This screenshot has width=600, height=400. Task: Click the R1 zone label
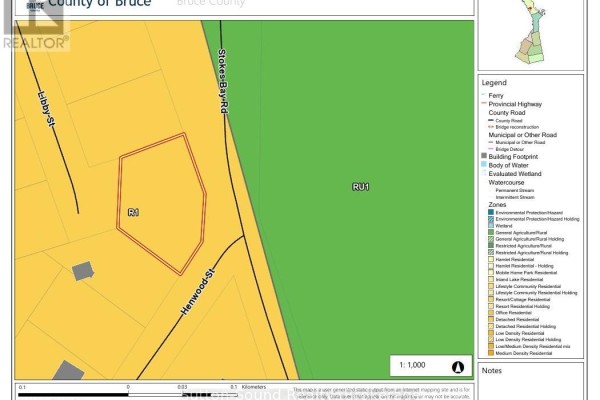click(133, 212)
